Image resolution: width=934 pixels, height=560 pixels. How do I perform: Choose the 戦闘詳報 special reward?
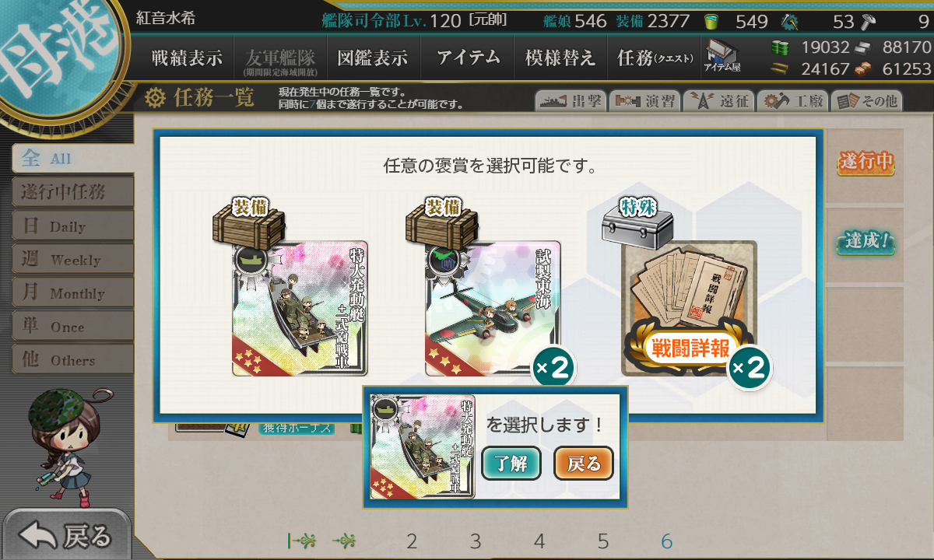click(x=689, y=308)
